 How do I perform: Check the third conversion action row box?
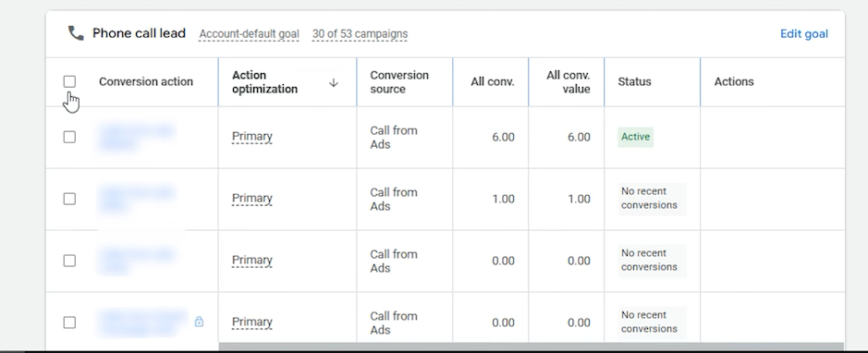click(69, 261)
